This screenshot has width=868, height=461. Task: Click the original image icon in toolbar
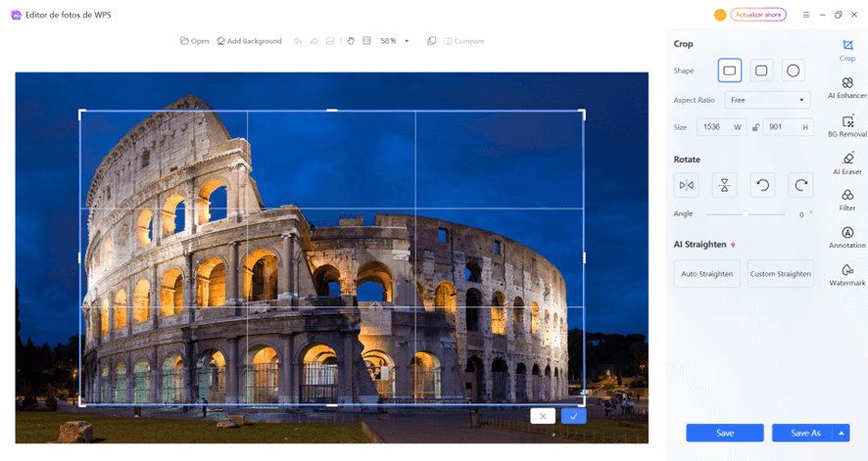coord(330,41)
